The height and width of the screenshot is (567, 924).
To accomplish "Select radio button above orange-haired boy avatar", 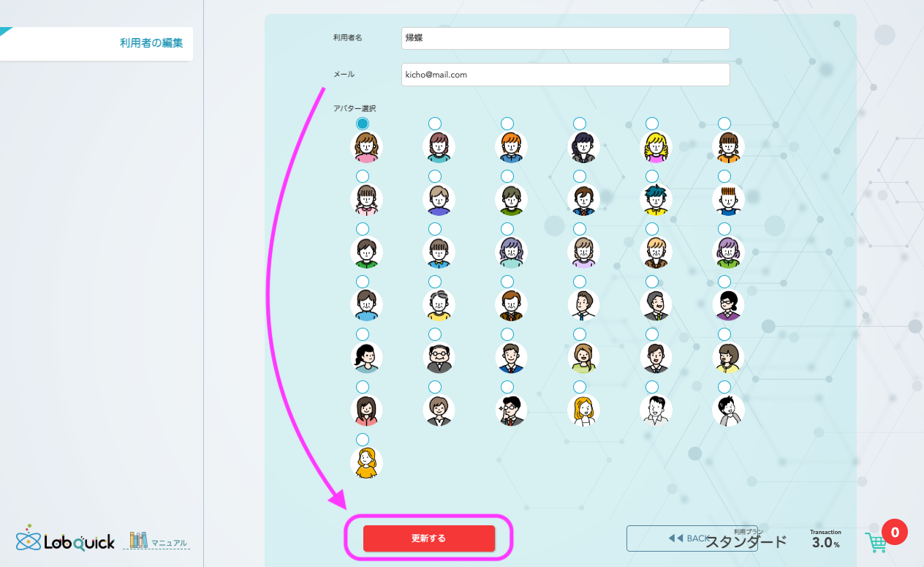I will pyautogui.click(x=507, y=123).
